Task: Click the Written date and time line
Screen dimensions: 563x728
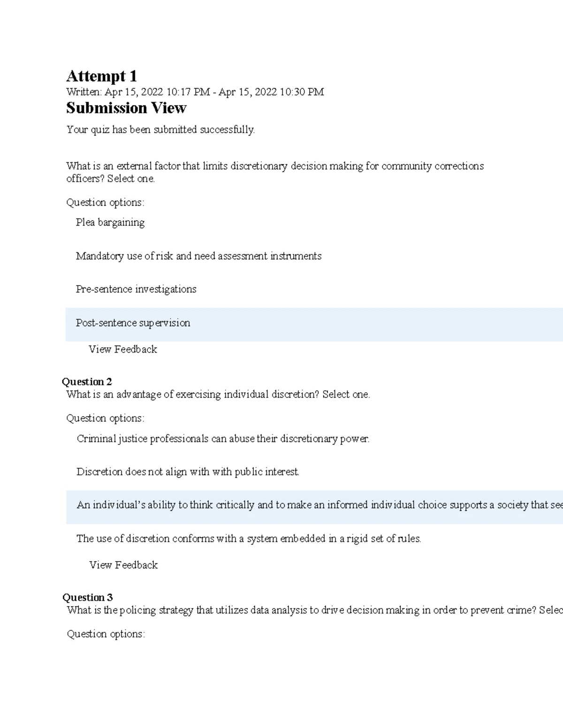Action: coord(195,92)
